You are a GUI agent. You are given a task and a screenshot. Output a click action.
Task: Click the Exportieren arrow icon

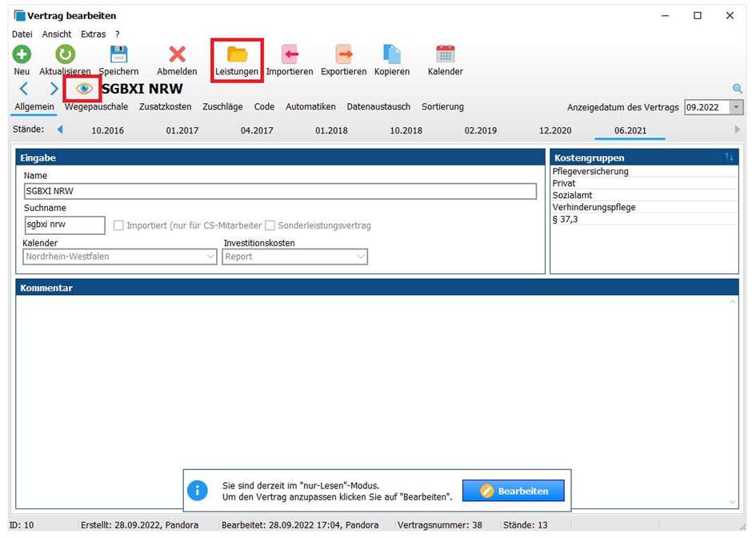(344, 54)
